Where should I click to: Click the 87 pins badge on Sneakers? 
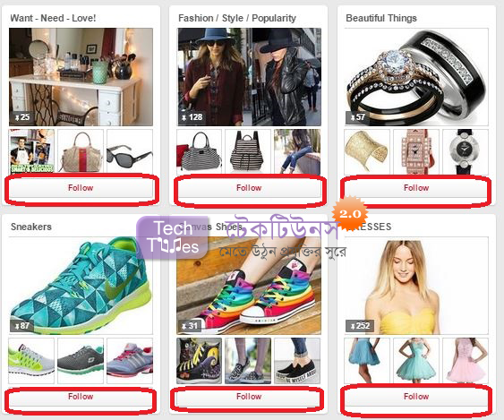tap(21, 326)
